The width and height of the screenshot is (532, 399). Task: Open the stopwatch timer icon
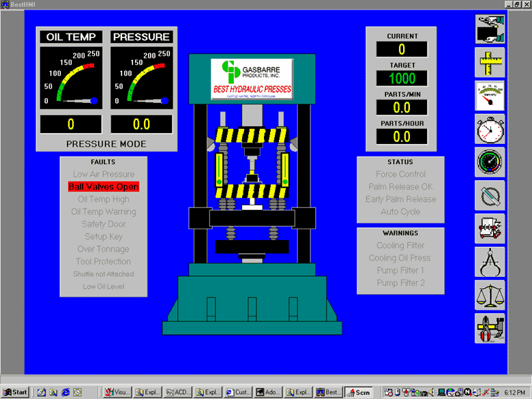tap(490, 129)
